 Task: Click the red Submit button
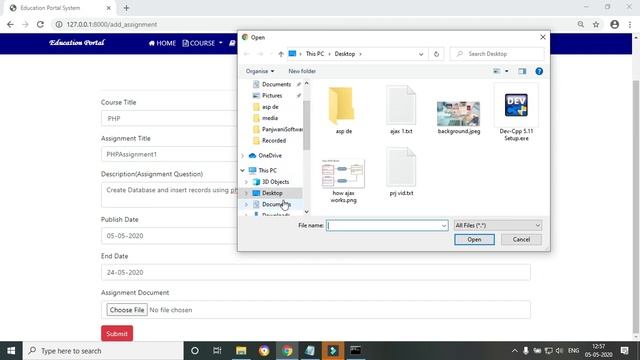pyautogui.click(x=117, y=333)
